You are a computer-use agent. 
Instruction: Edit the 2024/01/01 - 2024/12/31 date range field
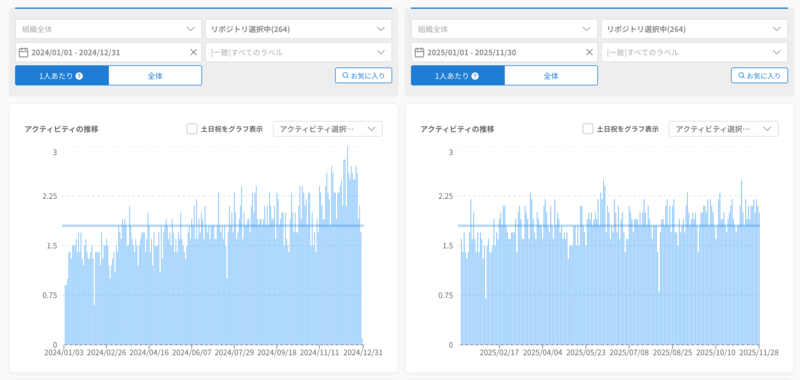point(108,52)
